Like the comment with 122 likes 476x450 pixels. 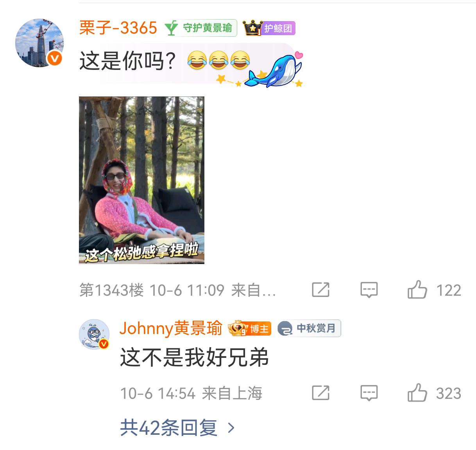(x=417, y=289)
